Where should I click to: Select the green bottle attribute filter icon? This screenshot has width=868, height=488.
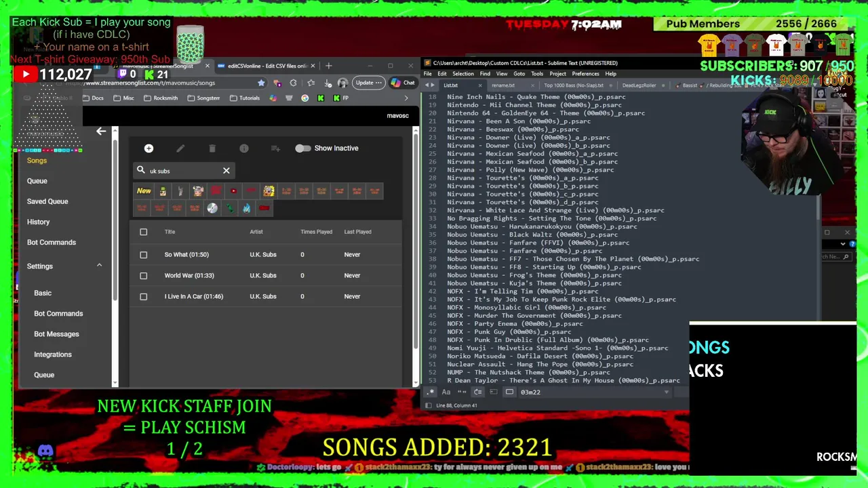coord(230,208)
